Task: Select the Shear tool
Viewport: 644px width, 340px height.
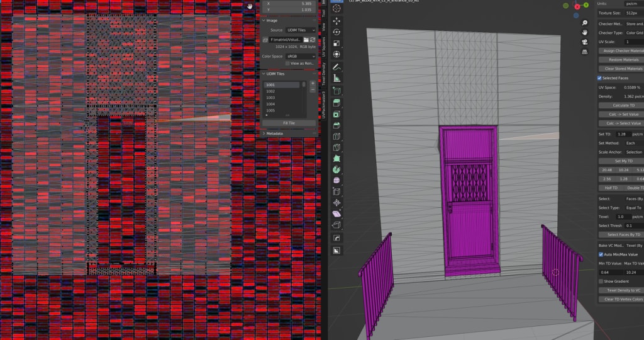Action: coord(336,214)
